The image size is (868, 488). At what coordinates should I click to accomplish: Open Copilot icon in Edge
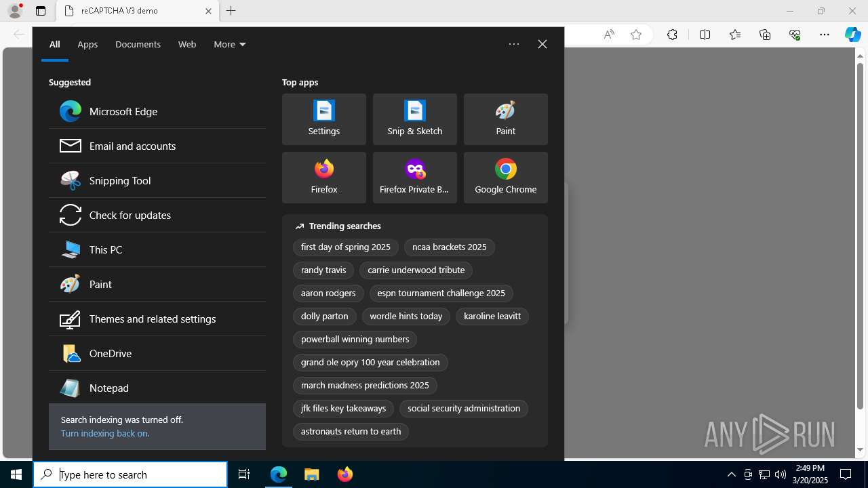point(852,35)
